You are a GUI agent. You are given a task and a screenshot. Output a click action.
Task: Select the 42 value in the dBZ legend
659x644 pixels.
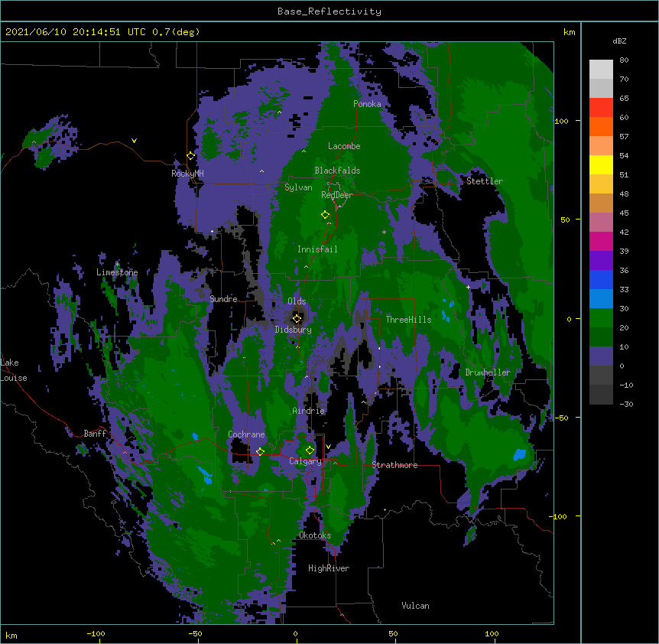[624, 232]
